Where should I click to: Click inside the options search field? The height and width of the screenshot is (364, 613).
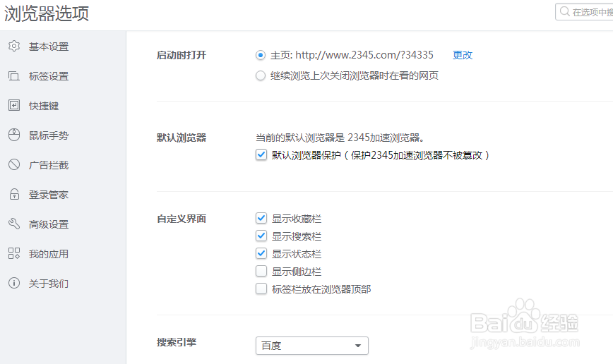click(x=585, y=12)
